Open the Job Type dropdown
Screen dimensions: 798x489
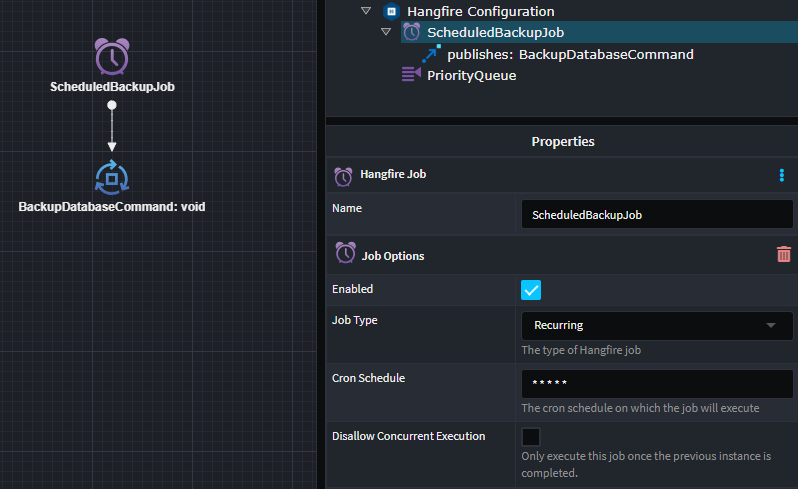coord(657,326)
